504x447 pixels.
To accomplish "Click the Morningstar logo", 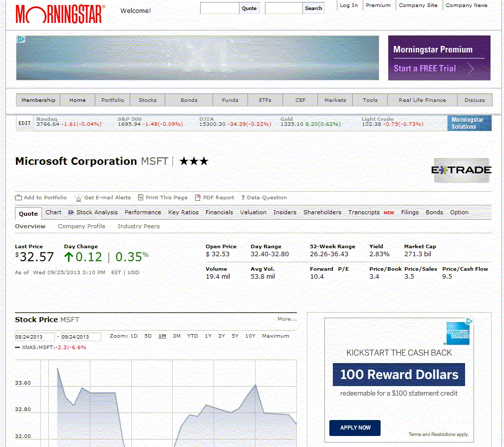I will tap(60, 14).
